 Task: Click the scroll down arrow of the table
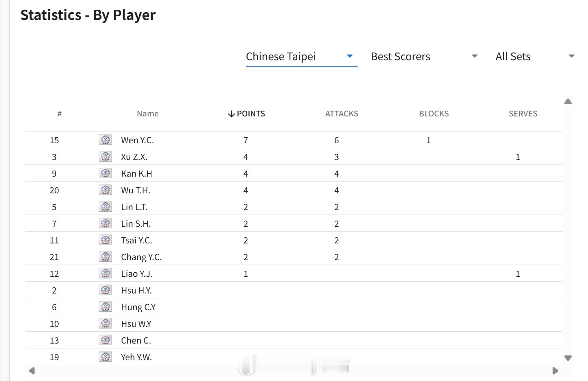coord(568,358)
